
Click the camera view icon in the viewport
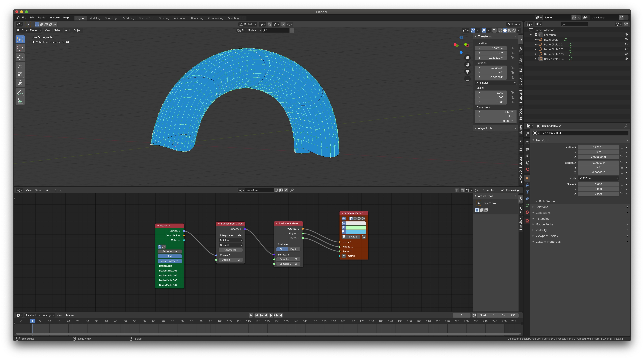point(467,72)
